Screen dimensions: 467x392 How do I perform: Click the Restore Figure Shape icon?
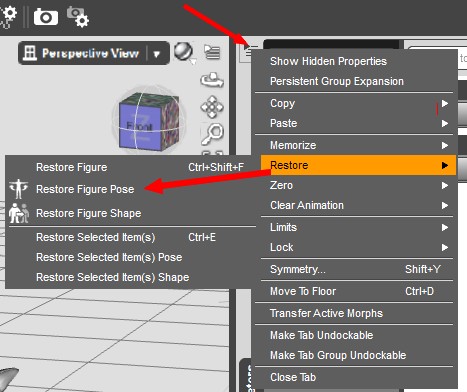click(x=19, y=213)
